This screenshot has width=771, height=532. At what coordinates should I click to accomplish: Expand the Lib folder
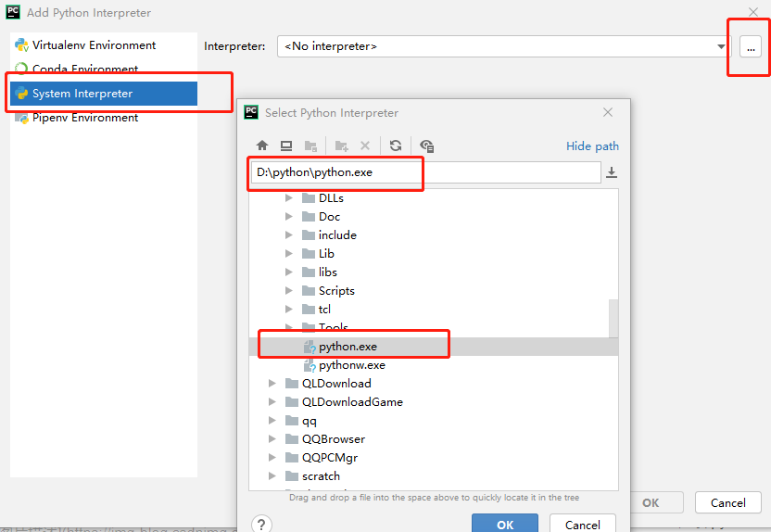coord(289,254)
